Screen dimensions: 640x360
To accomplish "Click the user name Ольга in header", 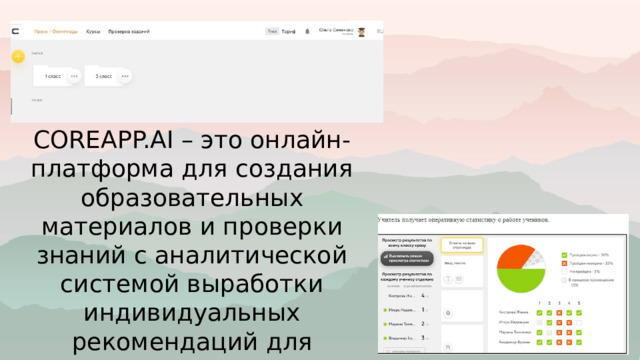I will click(x=336, y=30).
